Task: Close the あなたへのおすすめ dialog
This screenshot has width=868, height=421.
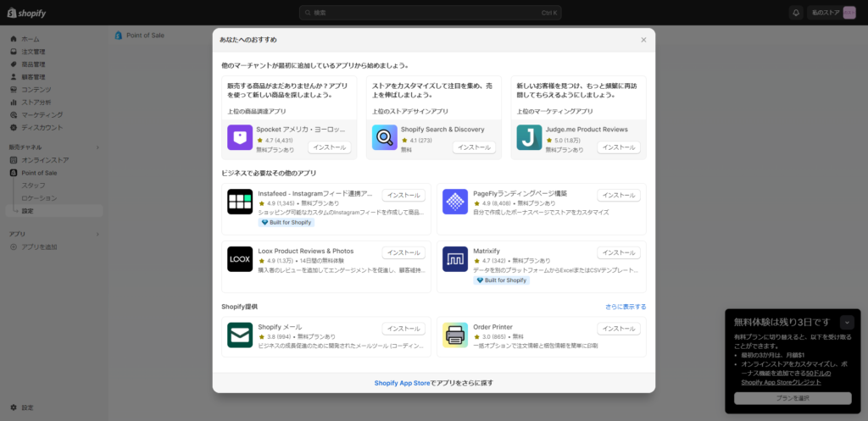Action: 643,40
